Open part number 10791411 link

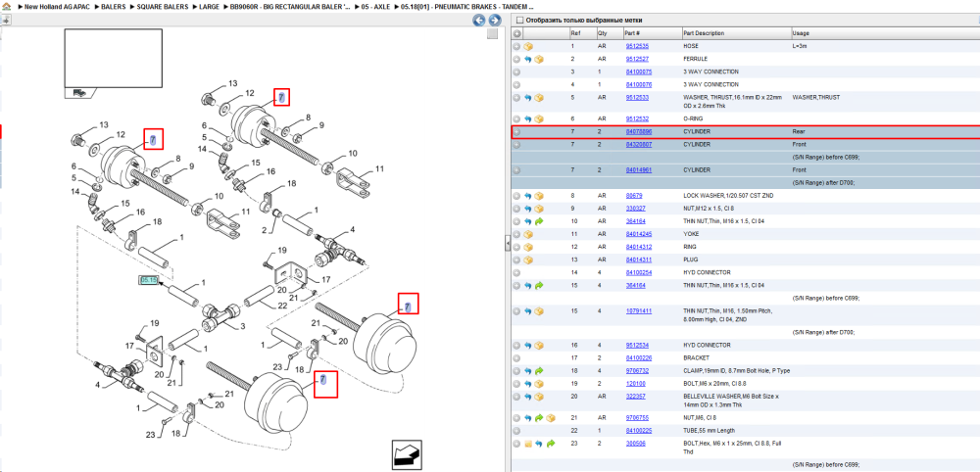pos(639,311)
